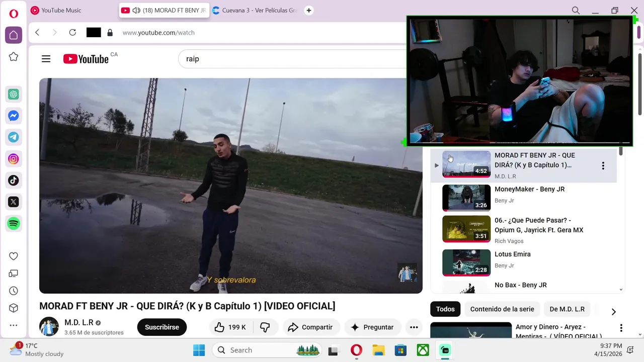Select the Todos filter chip

[445, 309]
